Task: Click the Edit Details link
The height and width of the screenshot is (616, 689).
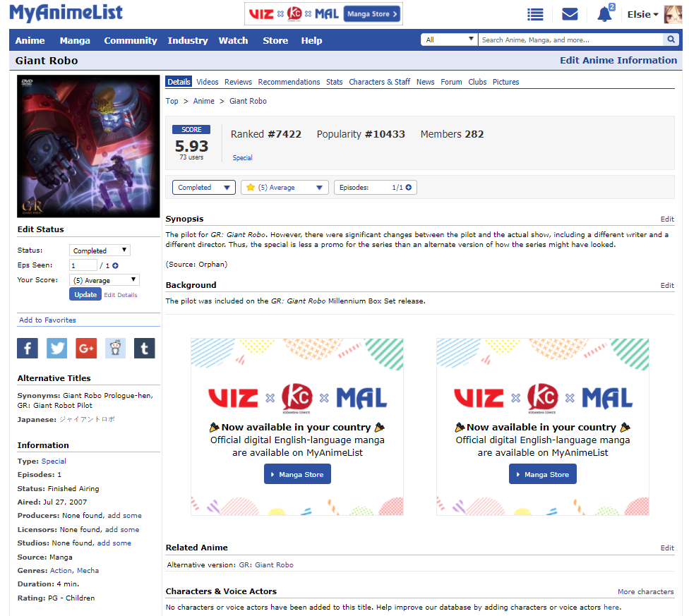Action: tap(121, 295)
